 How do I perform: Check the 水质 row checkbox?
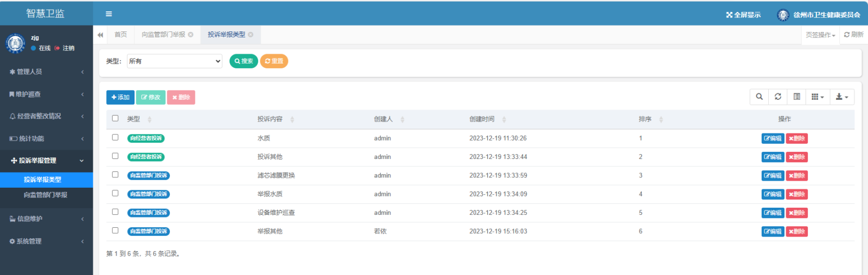point(115,137)
